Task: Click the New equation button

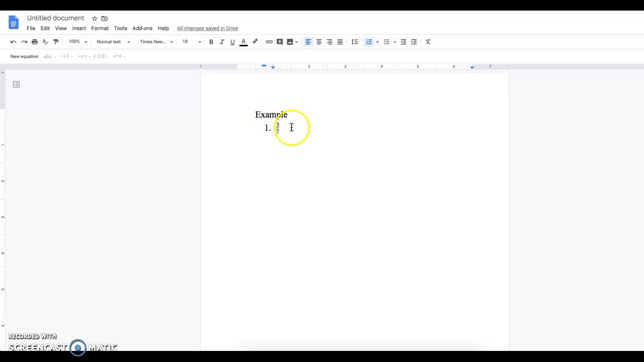Action: (24, 56)
